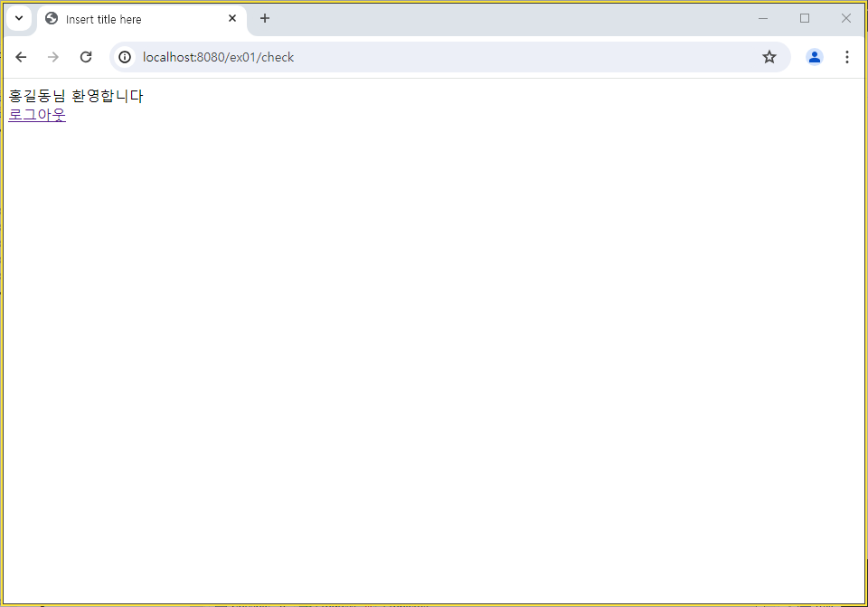Close the Chrome window

pyautogui.click(x=846, y=18)
